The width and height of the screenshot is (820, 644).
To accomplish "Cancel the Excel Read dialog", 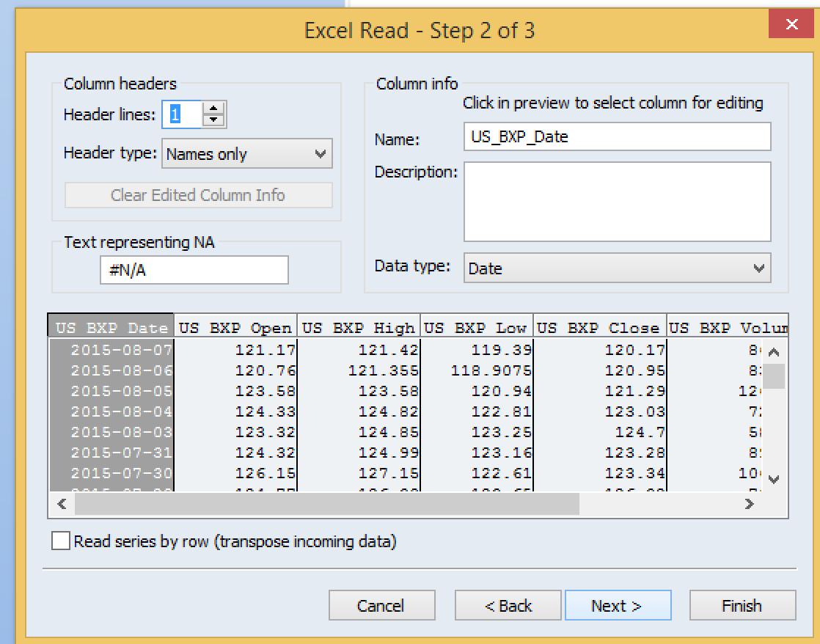I will click(381, 606).
